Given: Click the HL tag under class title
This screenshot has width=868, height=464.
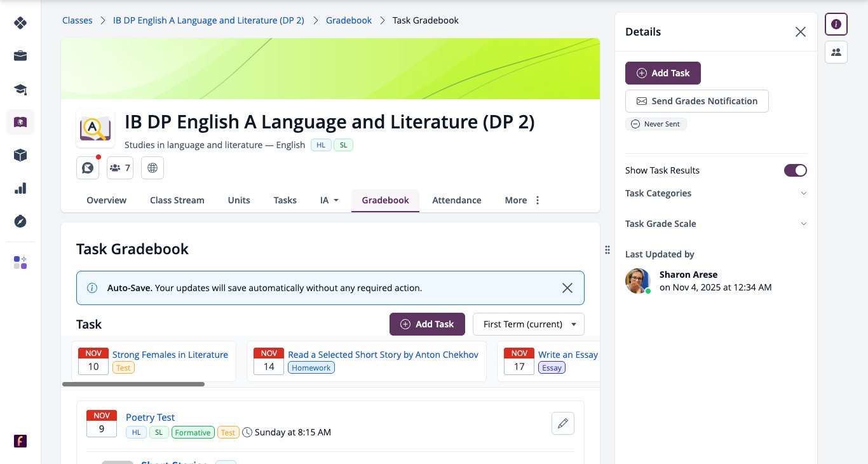Looking at the screenshot, I should coord(320,145).
